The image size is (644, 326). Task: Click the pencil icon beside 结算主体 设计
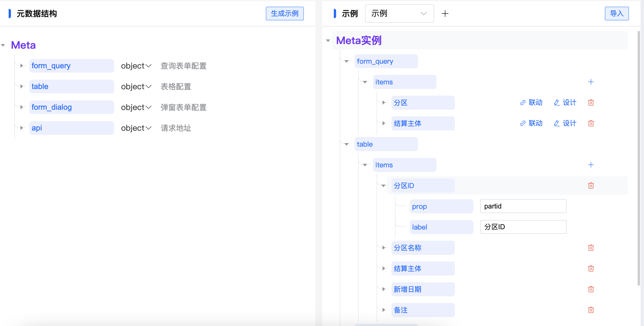coord(557,124)
